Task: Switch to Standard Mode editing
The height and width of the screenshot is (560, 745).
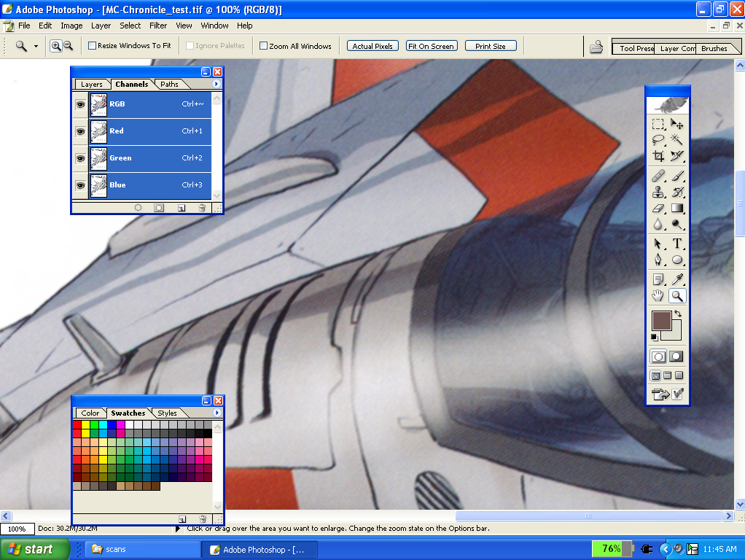Action: coord(658,357)
